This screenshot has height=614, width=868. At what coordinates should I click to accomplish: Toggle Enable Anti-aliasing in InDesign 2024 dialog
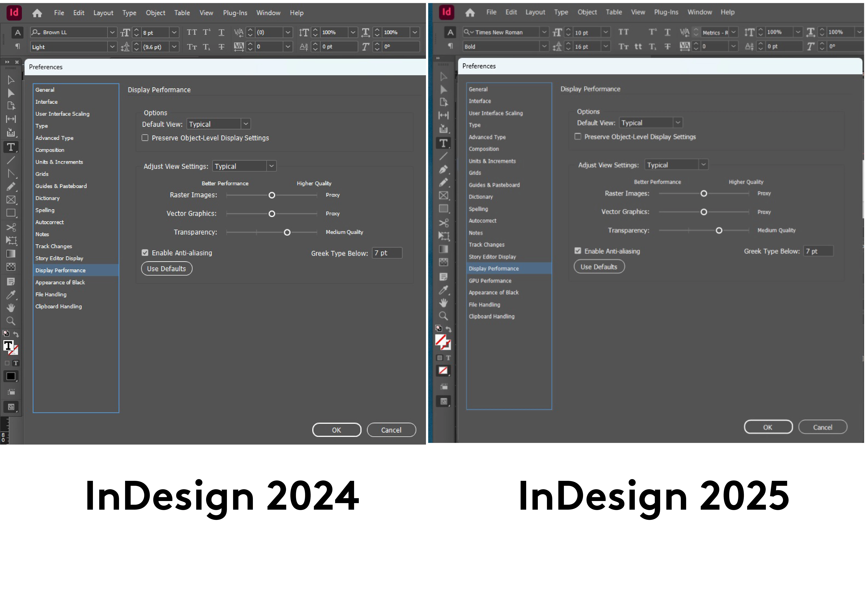click(x=145, y=253)
